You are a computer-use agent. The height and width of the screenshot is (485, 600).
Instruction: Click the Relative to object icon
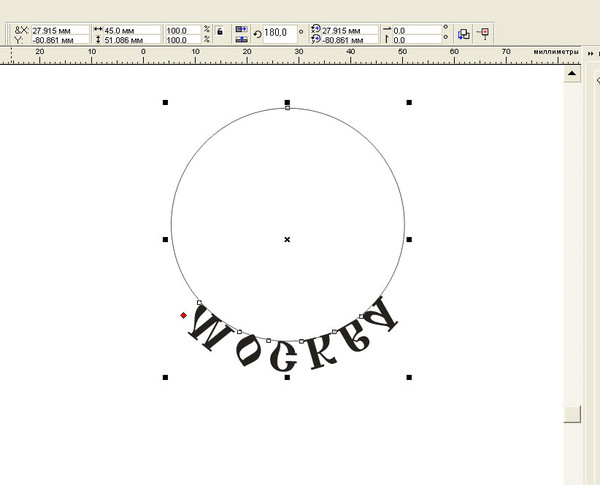(x=484, y=34)
